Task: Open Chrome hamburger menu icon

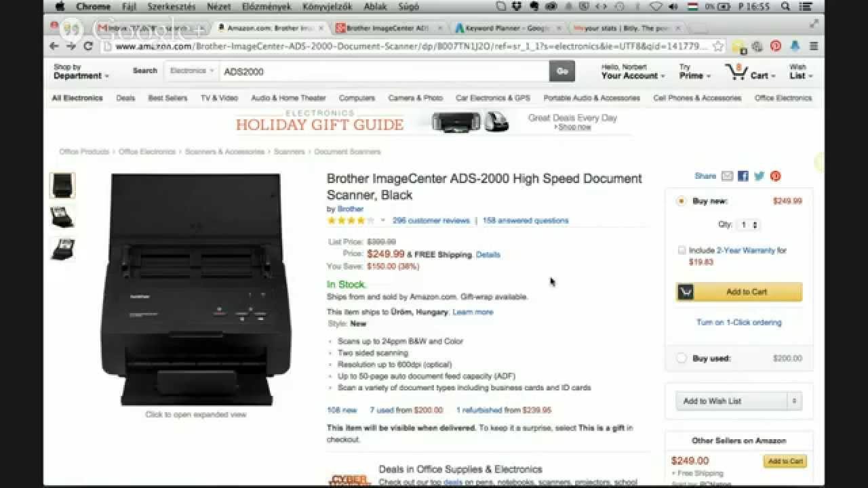Action: (813, 46)
